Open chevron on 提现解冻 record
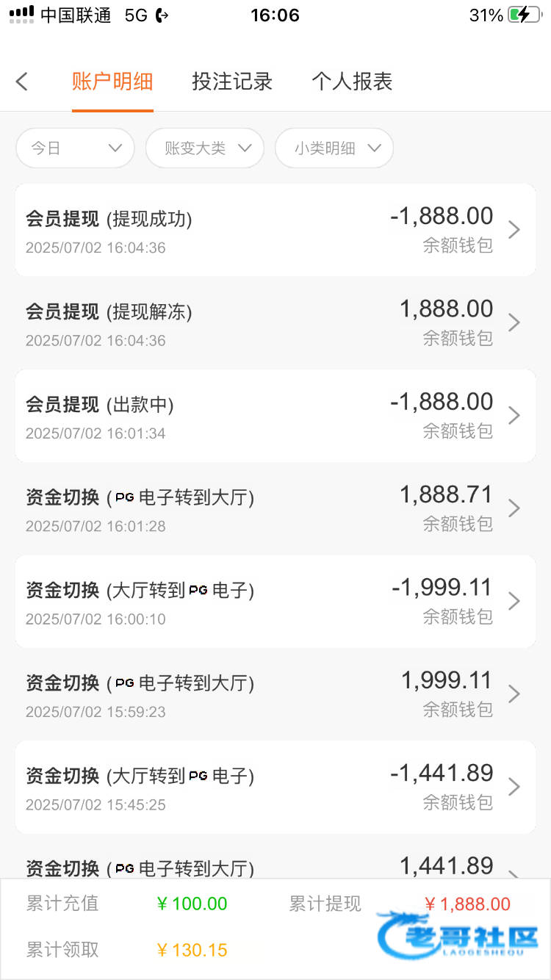Image resolution: width=551 pixels, height=980 pixels. tap(514, 323)
